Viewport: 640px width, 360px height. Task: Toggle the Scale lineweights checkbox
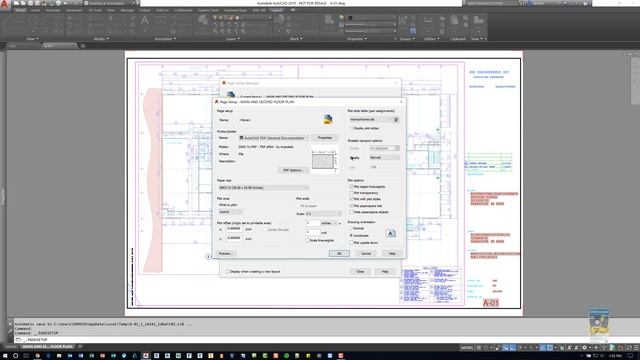pos(307,240)
